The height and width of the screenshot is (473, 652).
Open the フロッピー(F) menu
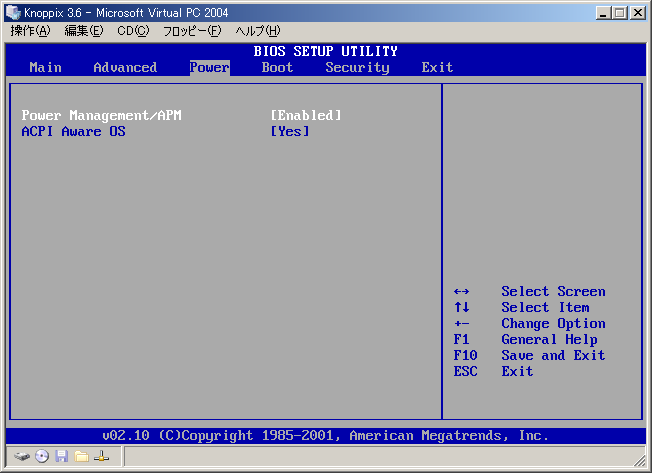pyautogui.click(x=192, y=31)
